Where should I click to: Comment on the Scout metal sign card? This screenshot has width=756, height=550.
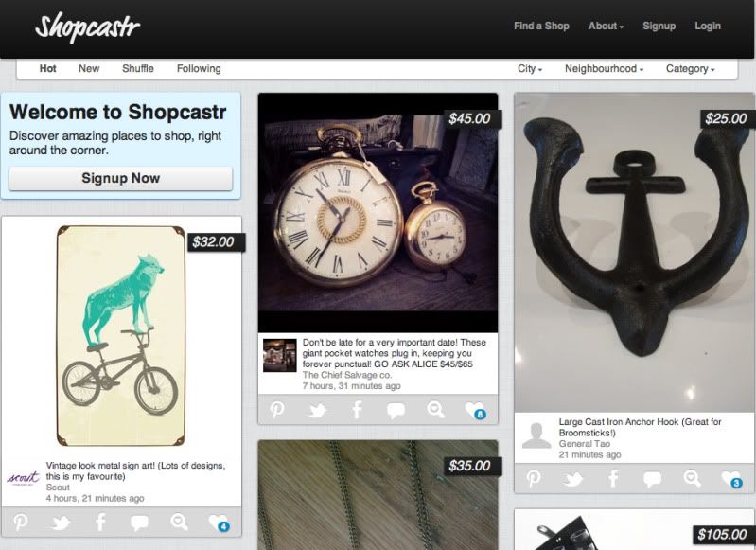[x=139, y=523]
